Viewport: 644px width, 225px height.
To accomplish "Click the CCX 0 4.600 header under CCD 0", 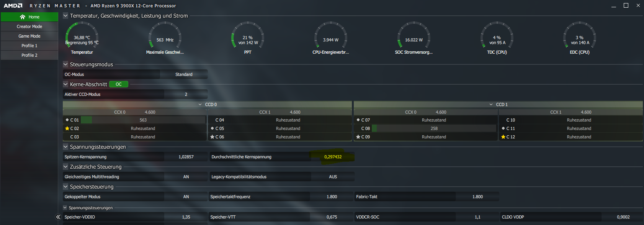I will [x=135, y=112].
